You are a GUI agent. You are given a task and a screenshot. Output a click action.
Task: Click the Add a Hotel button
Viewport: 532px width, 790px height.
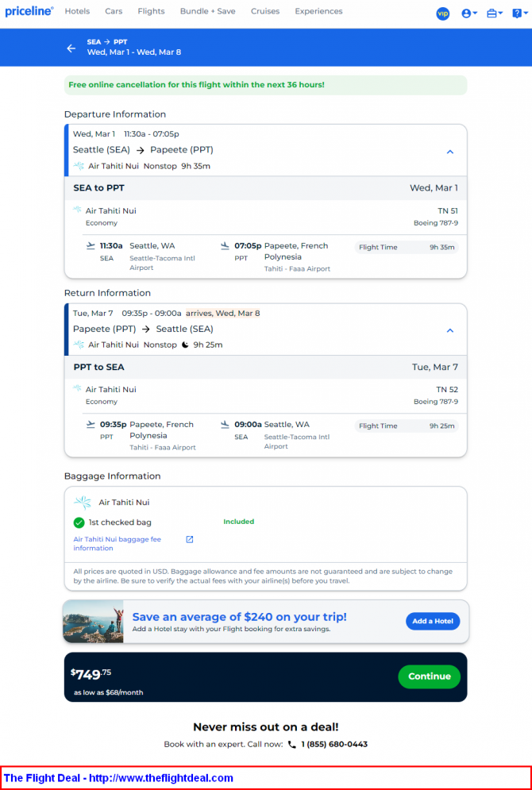click(x=433, y=621)
